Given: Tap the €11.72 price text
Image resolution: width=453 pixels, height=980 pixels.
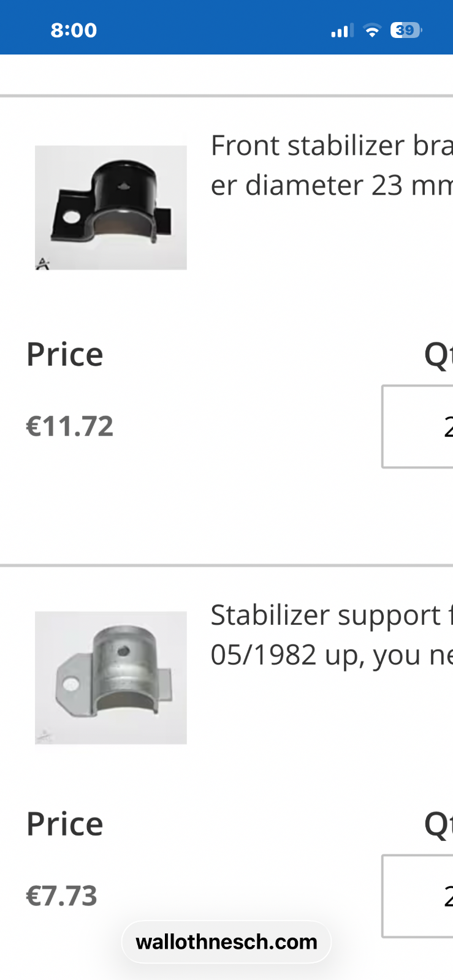Looking at the screenshot, I should point(70,426).
